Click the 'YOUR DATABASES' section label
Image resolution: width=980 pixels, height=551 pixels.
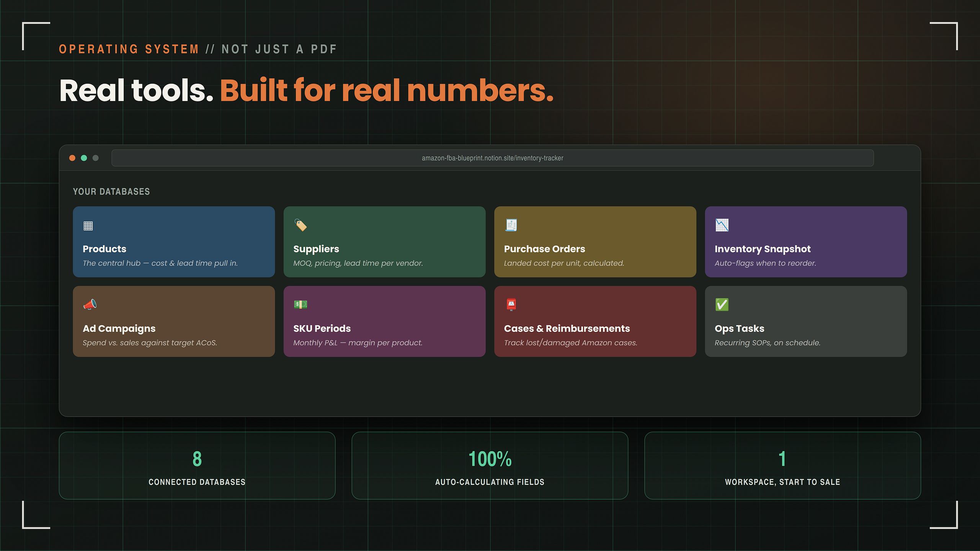pyautogui.click(x=111, y=191)
